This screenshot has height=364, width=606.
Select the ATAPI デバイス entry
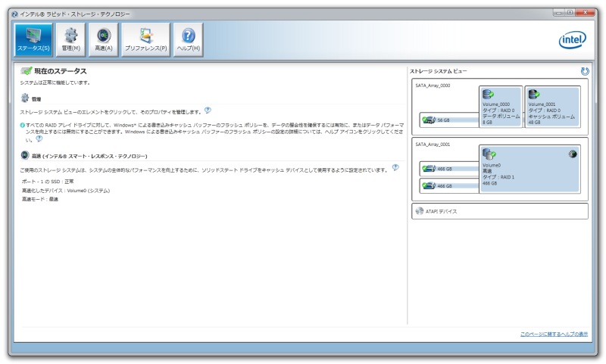click(x=500, y=211)
